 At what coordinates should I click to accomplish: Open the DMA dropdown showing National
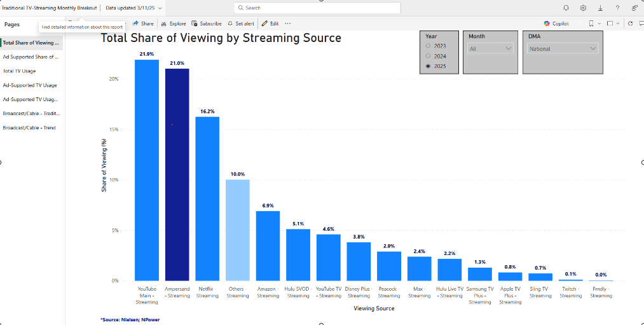click(x=563, y=48)
